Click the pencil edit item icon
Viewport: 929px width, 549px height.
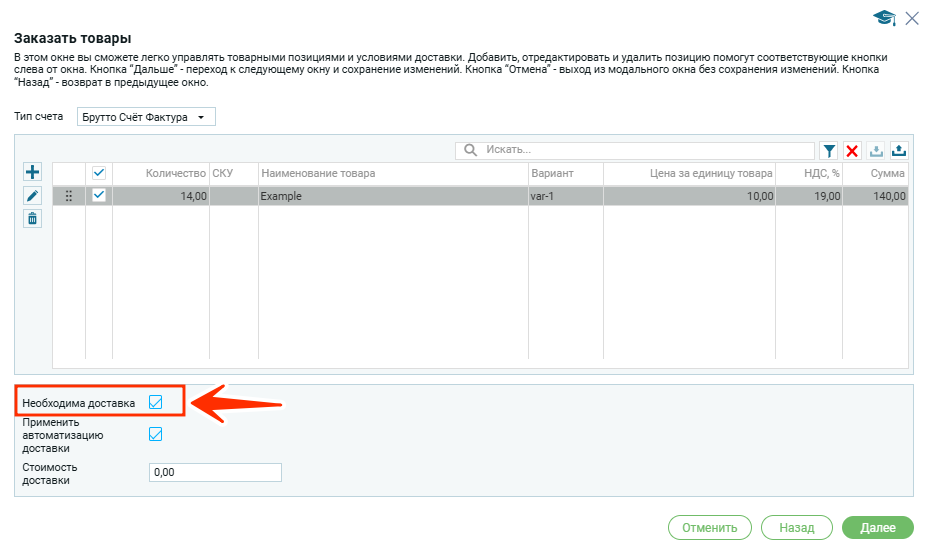(32, 196)
